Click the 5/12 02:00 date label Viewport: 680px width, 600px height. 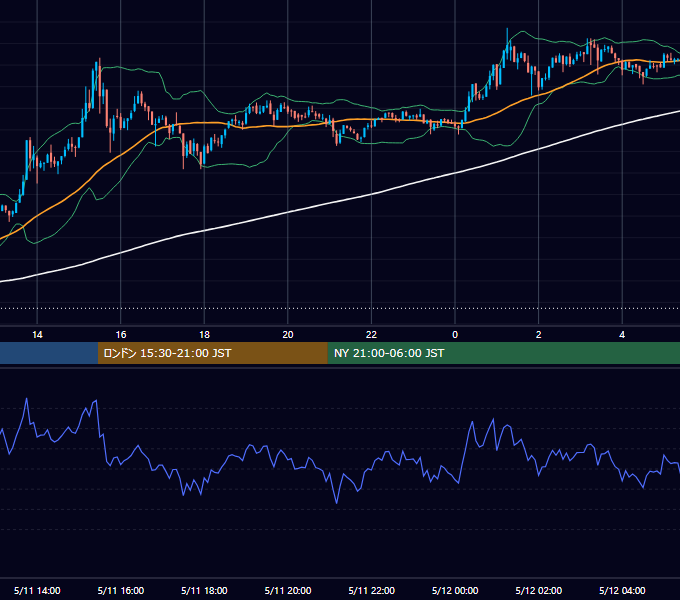pos(539,590)
